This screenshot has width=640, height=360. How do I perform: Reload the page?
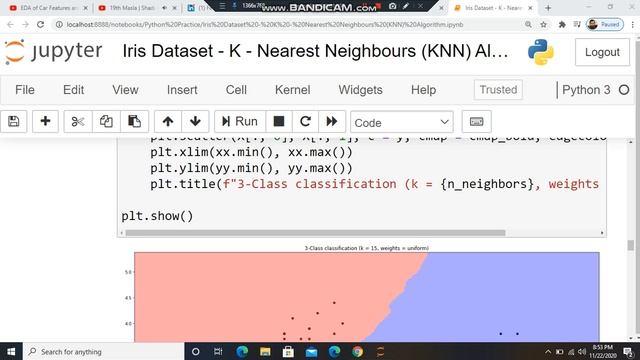[x=40, y=24]
